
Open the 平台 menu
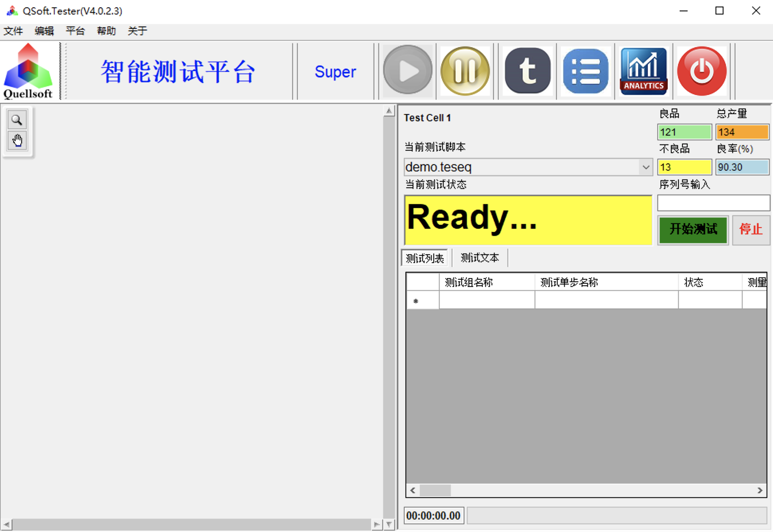coord(75,31)
